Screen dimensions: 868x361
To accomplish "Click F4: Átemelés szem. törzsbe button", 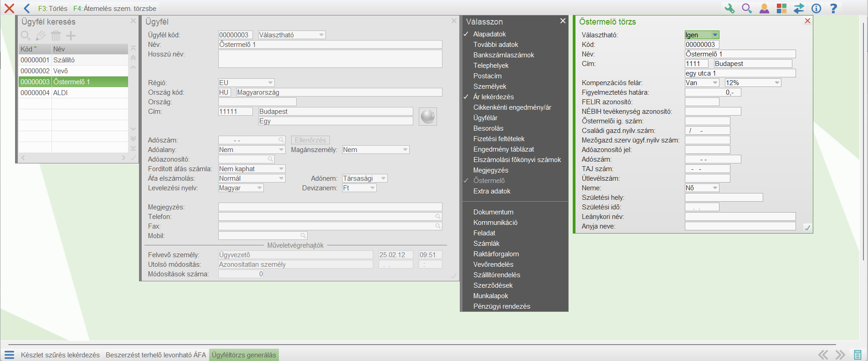I will coord(115,9).
